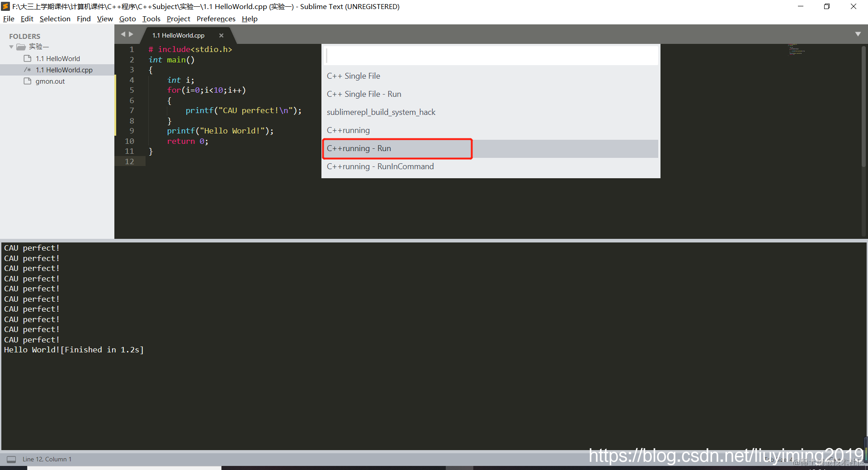This screenshot has height=470, width=868.
Task: Click the 实验一 folder icon
Action: tap(21, 47)
